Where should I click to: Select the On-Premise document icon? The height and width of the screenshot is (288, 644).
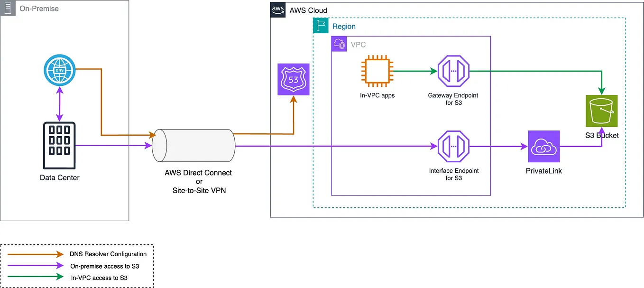[x=8, y=8]
